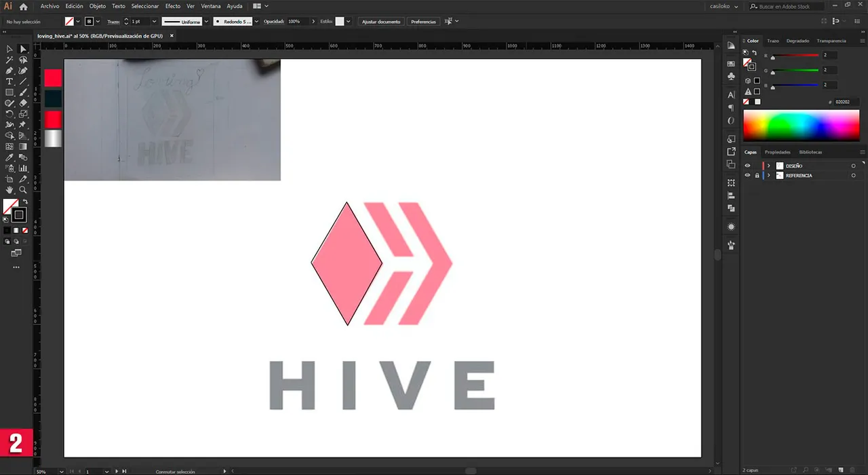The image size is (868, 475).
Task: Open the Uniforme width profile dropdown
Action: coord(206,21)
